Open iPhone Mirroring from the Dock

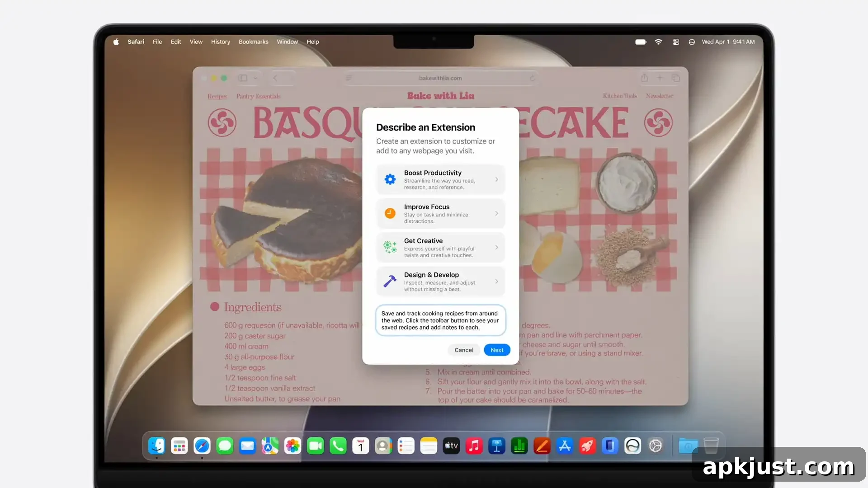tap(610, 446)
